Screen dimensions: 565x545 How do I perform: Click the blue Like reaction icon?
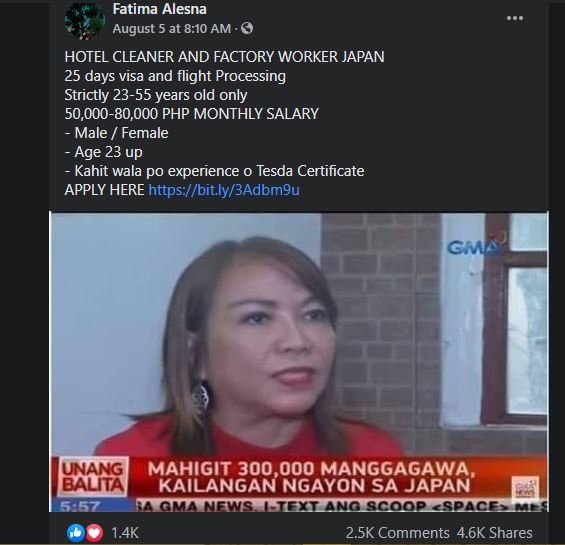click(x=76, y=532)
